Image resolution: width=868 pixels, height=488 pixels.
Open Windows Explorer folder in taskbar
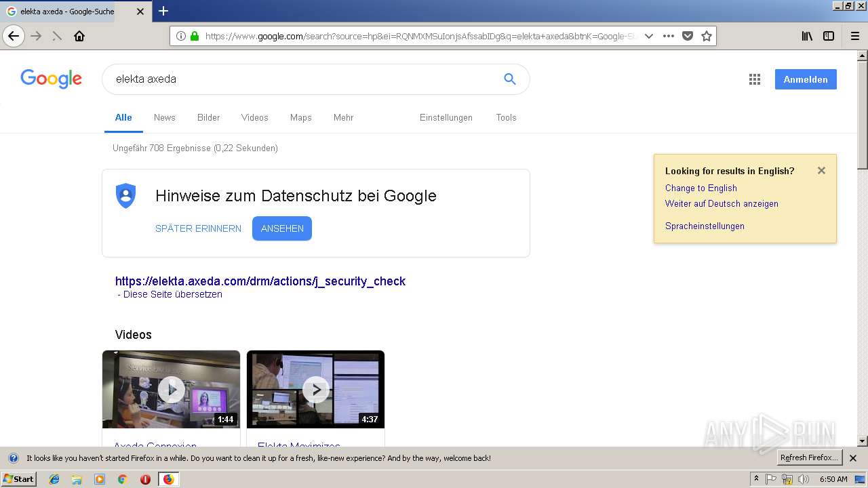point(77,479)
